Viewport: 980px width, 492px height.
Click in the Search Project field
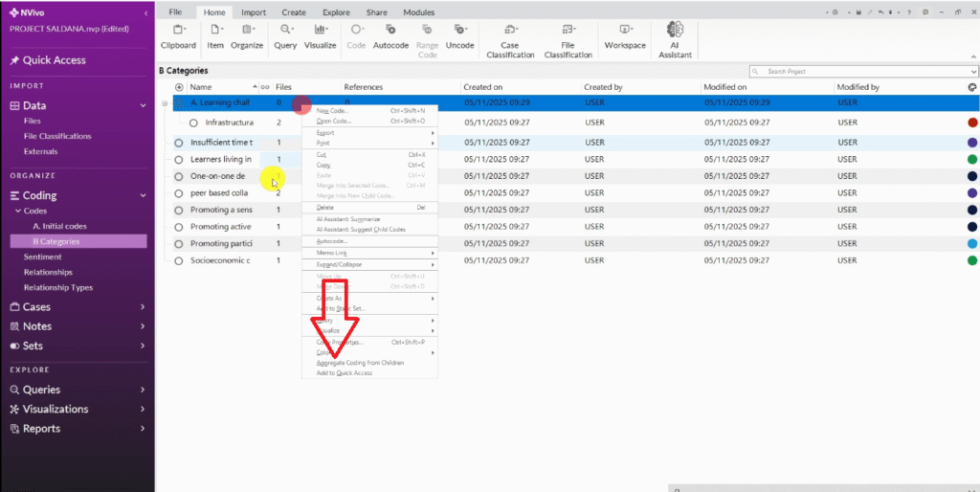(861, 72)
